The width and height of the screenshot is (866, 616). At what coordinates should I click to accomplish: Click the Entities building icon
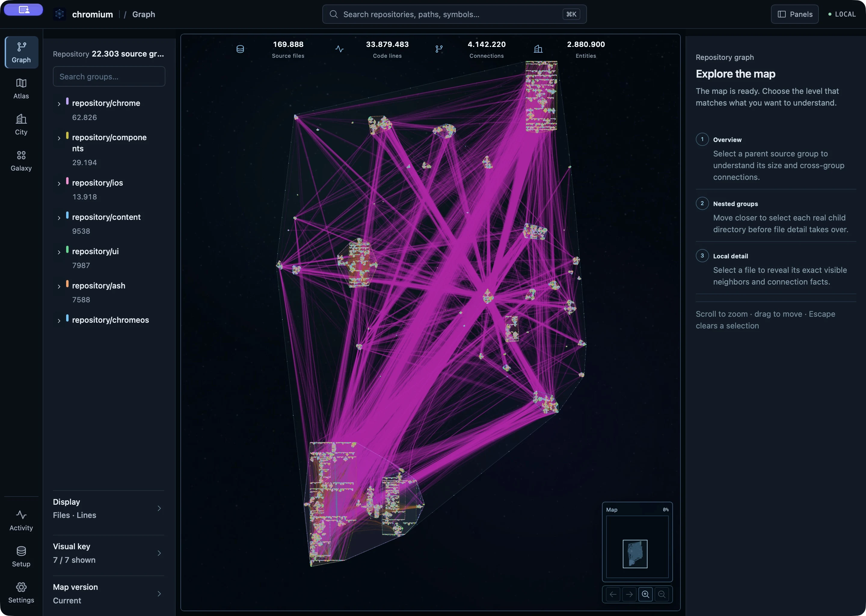[x=538, y=49]
